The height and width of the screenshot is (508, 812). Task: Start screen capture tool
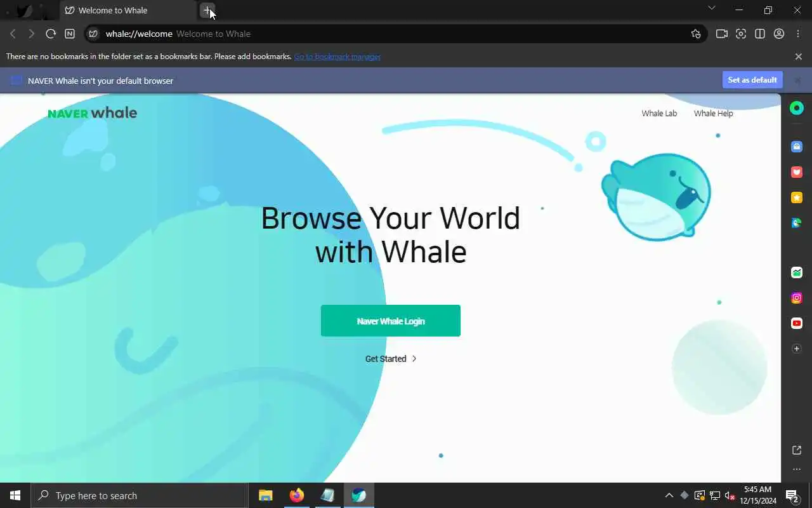(x=741, y=34)
